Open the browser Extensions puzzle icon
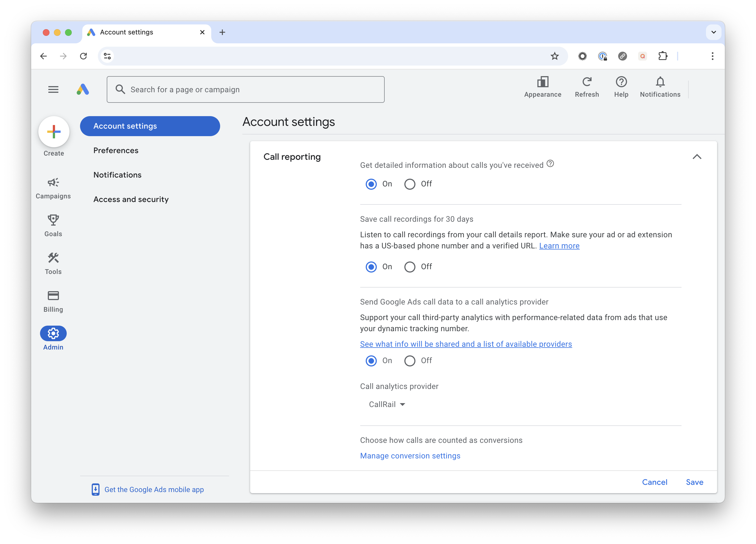Image resolution: width=756 pixels, height=544 pixels. tap(663, 56)
